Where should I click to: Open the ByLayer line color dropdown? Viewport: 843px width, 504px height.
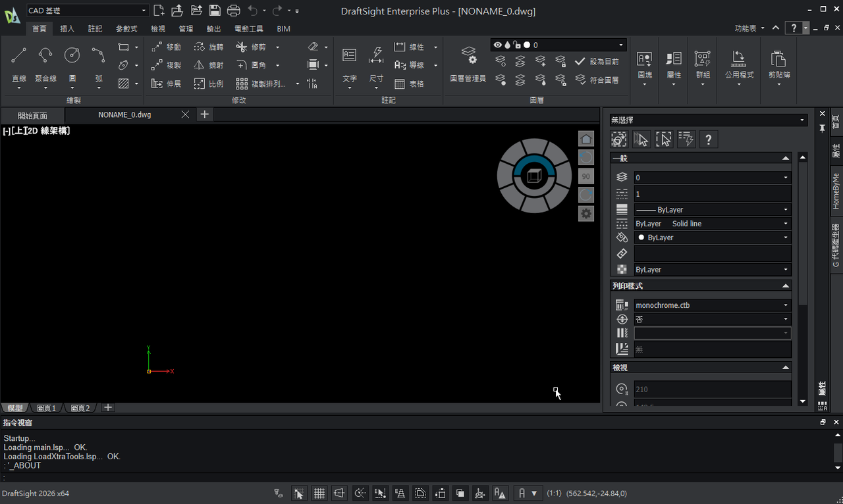712,238
